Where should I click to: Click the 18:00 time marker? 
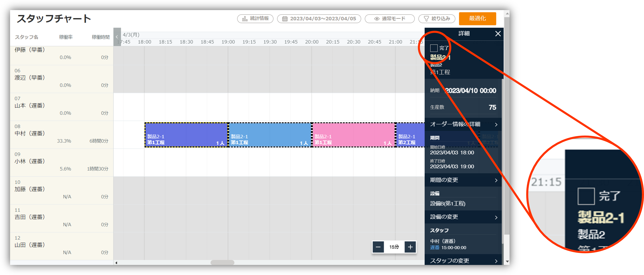[145, 42]
